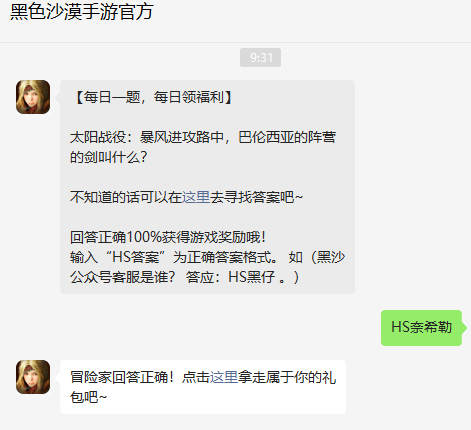The image size is (471, 430).
Task: Click the empty chat area left of the green bubble
Action: click(200, 328)
